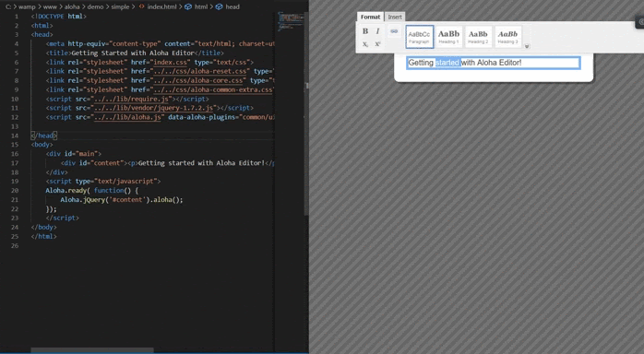Apply superscript formatting to selection

point(378,44)
